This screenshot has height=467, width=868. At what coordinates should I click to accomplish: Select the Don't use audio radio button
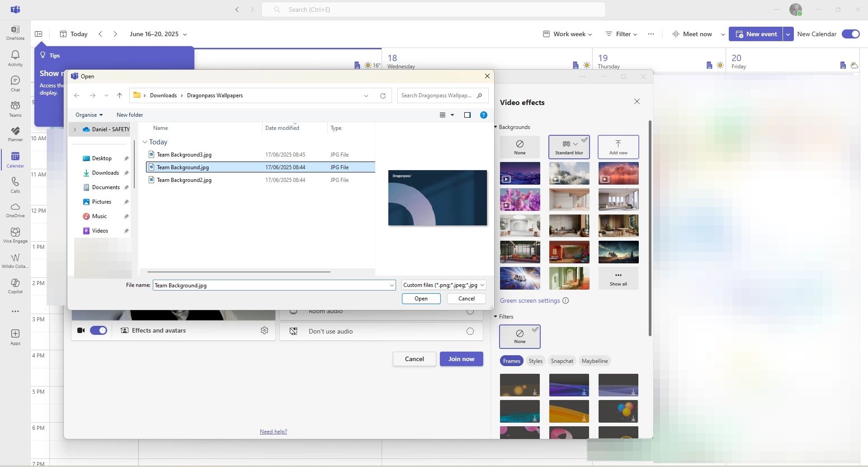coord(470,332)
